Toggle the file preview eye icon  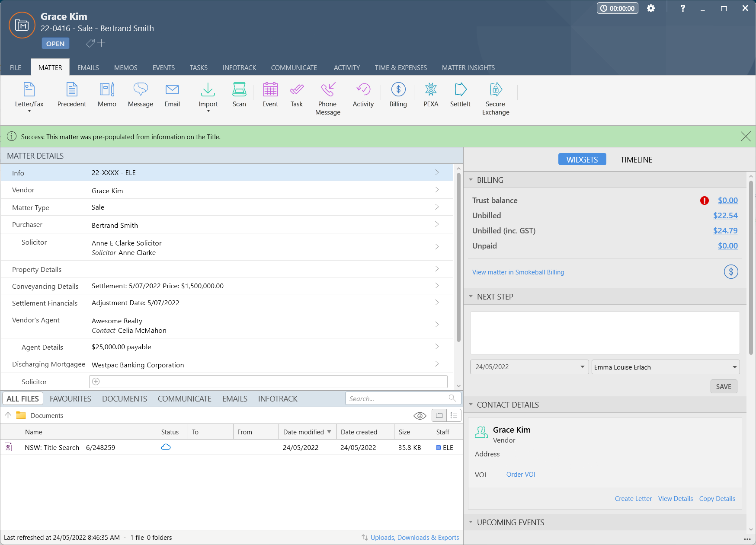click(420, 416)
